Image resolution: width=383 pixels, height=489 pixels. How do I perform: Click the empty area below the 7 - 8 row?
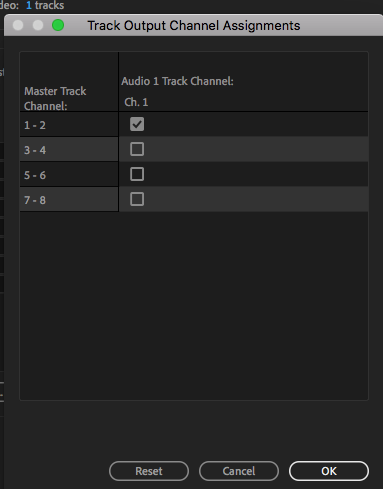[x=194, y=305]
